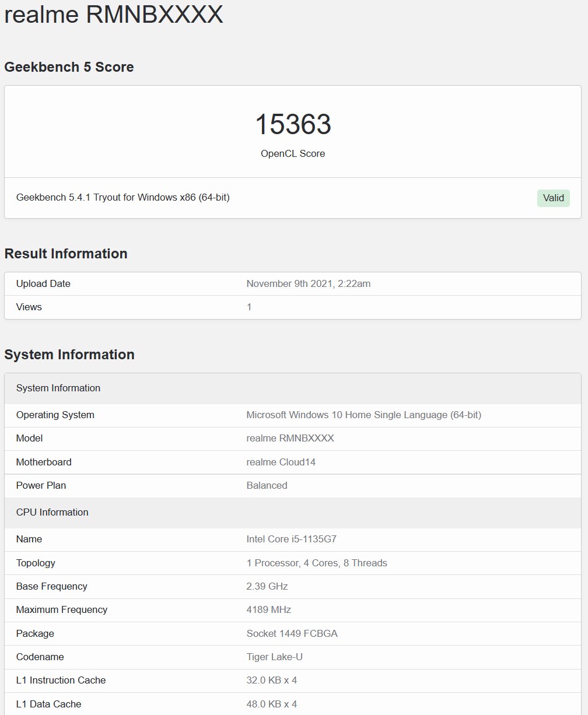Click the System Information section heading
Image resolution: width=588 pixels, height=715 pixels.
pos(69,355)
